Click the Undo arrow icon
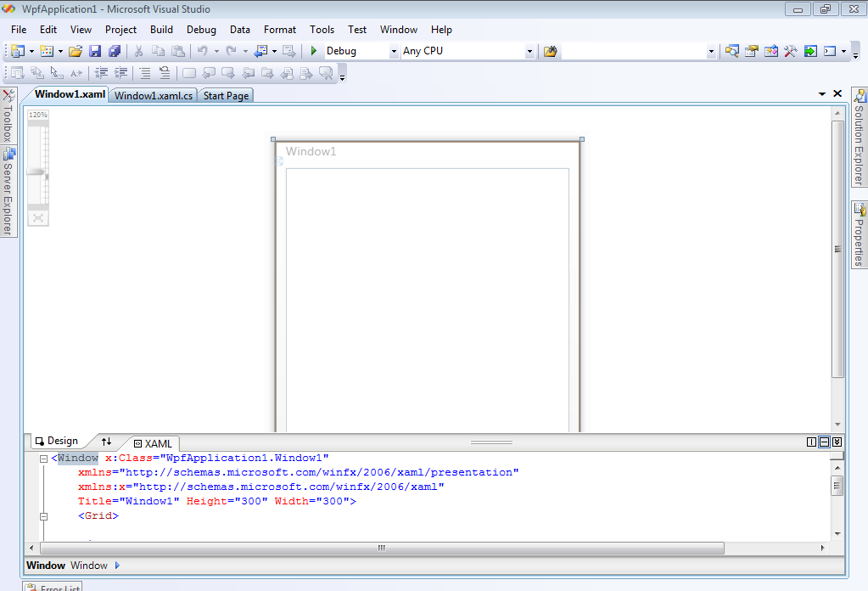This screenshot has width=868, height=591. pyautogui.click(x=203, y=51)
